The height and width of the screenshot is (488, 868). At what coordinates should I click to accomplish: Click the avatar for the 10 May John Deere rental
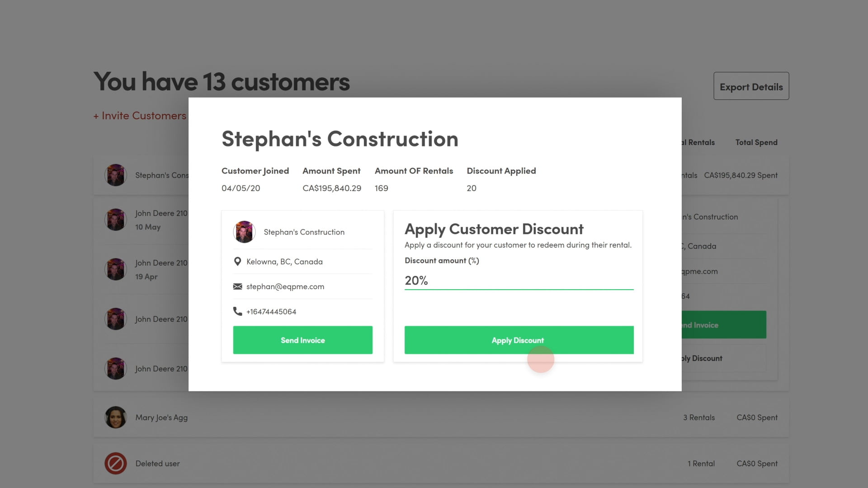pos(116,220)
